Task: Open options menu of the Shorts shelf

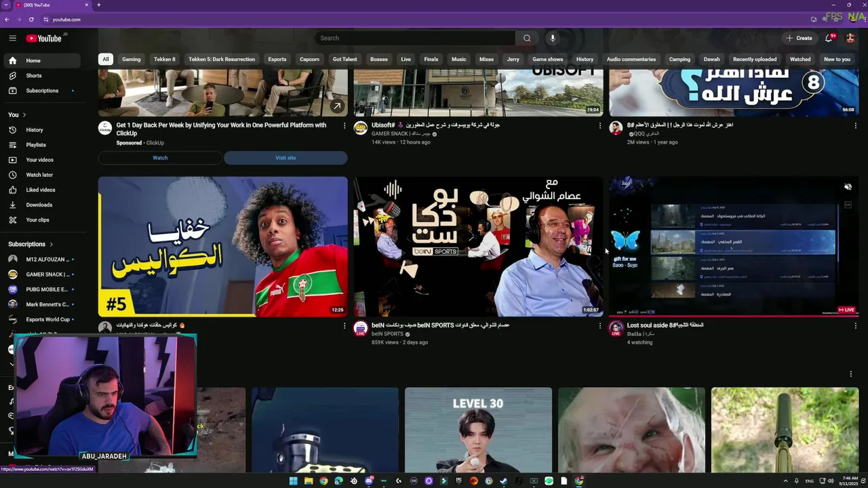Action: tap(850, 373)
